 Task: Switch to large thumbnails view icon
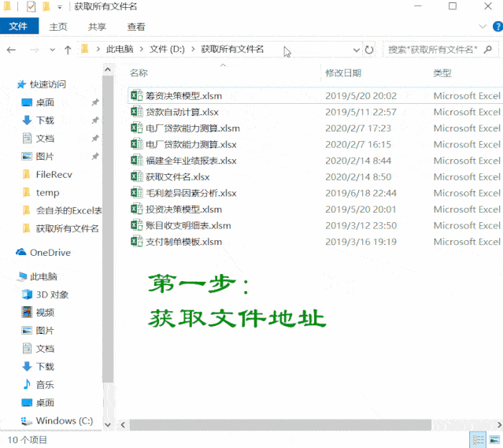[494, 440]
